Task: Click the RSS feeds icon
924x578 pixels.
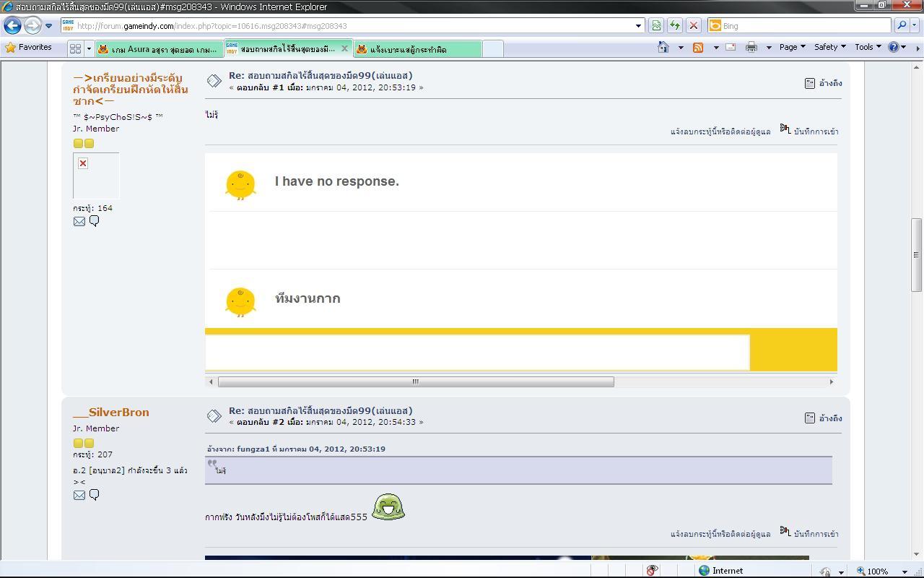Action: pos(698,47)
